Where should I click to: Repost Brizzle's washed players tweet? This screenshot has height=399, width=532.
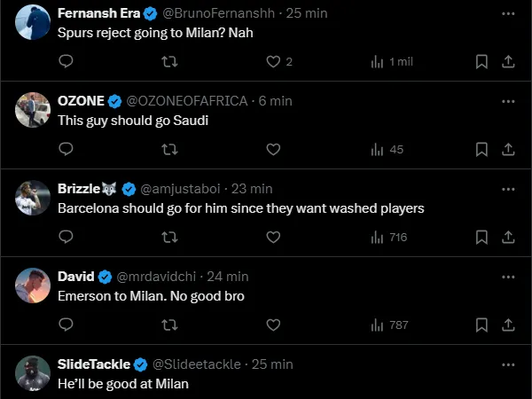tap(169, 237)
